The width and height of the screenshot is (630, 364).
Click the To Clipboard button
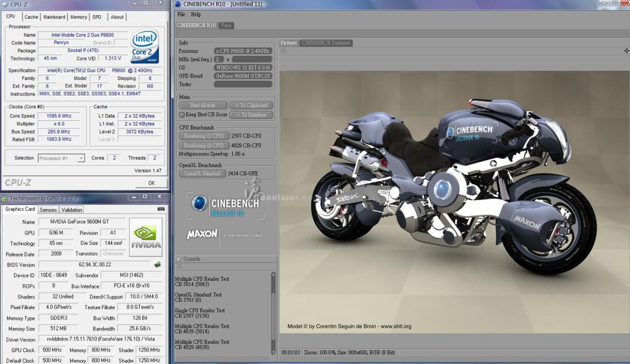click(x=251, y=105)
